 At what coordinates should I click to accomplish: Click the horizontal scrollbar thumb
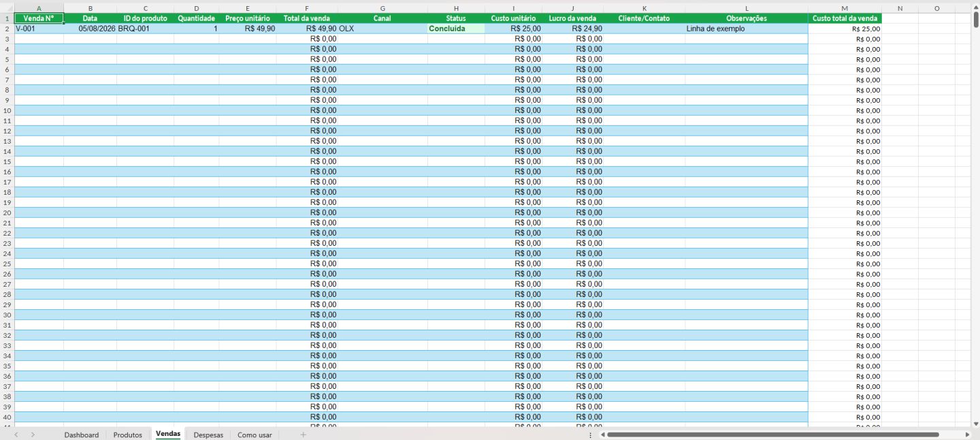click(x=772, y=435)
